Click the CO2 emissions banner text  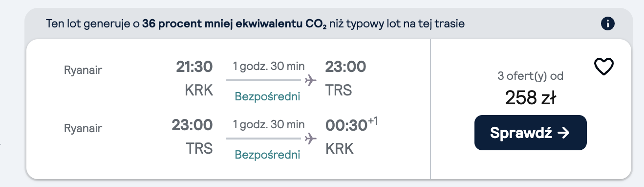[x=255, y=23]
